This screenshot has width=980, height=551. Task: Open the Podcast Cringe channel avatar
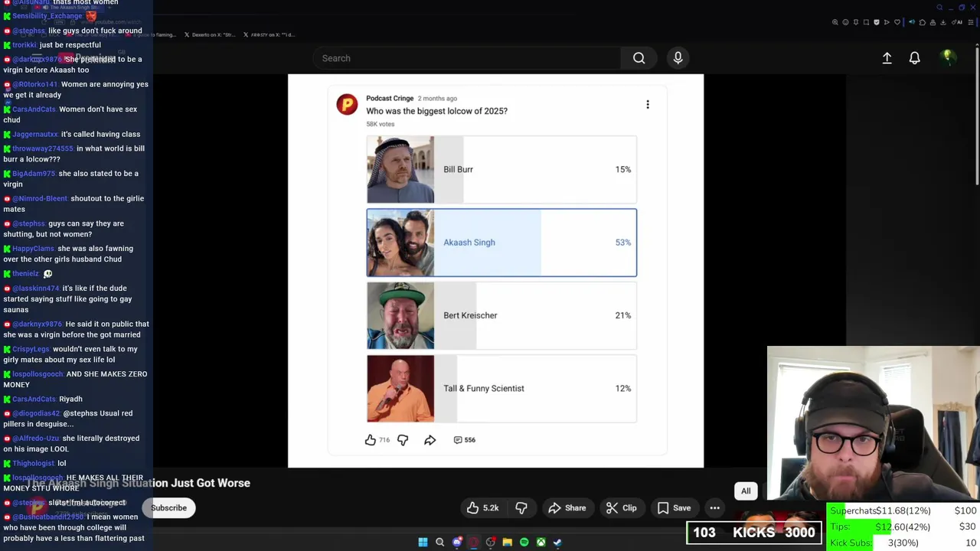click(347, 104)
